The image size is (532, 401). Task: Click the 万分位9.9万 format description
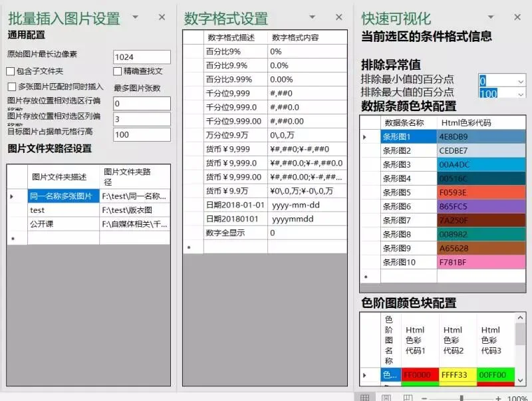(235, 135)
